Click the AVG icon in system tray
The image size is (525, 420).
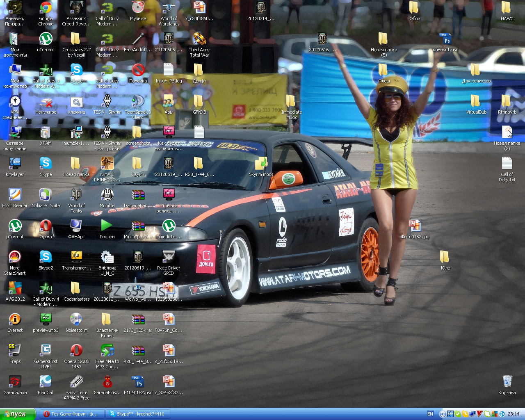pos(495,414)
